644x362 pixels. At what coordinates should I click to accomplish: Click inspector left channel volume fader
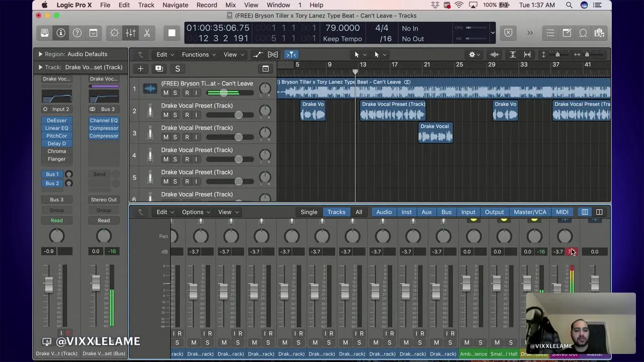tap(48, 285)
